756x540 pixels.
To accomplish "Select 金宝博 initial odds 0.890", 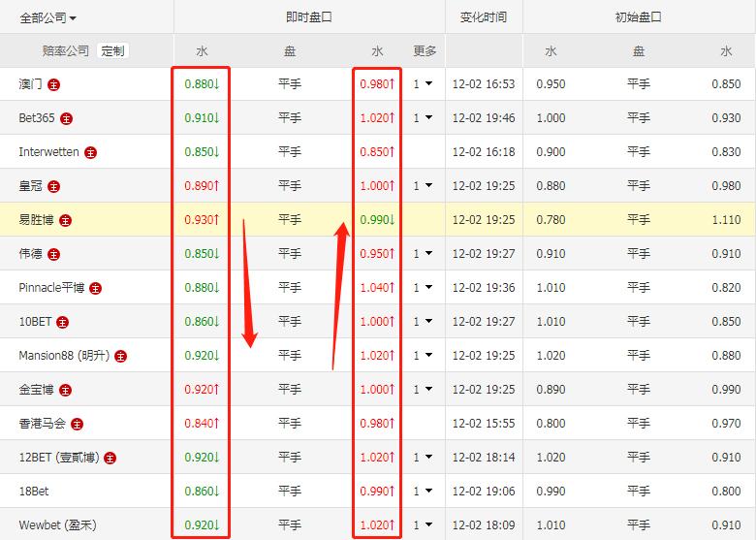I will coord(551,389).
